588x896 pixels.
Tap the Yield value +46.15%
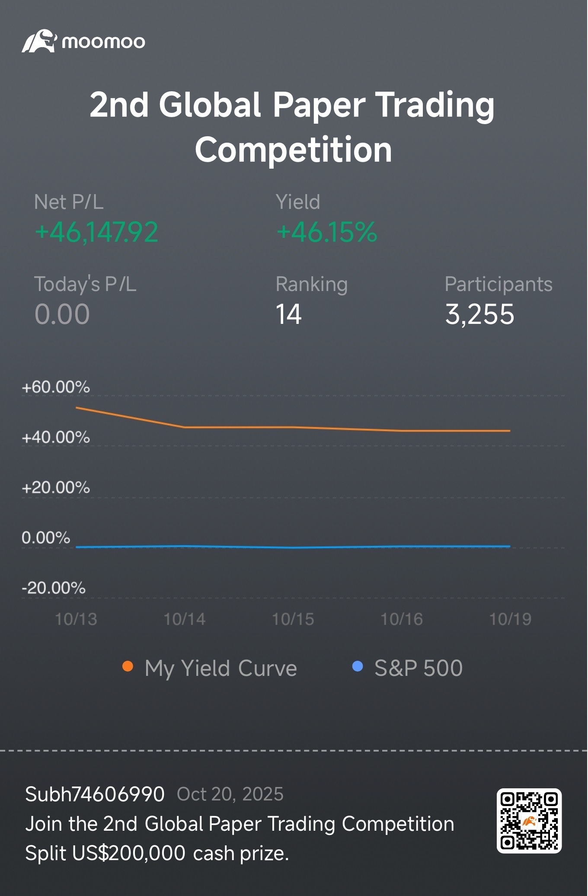(x=327, y=232)
